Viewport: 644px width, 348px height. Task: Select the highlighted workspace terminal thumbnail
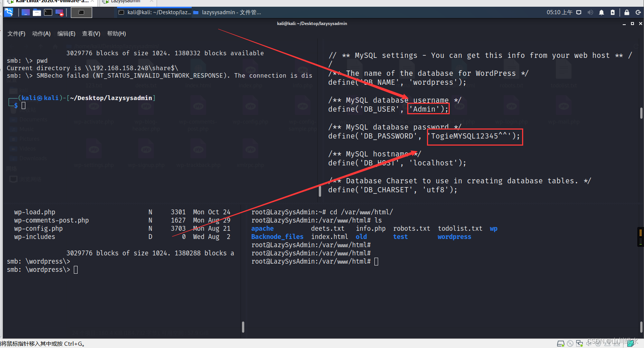(81, 12)
